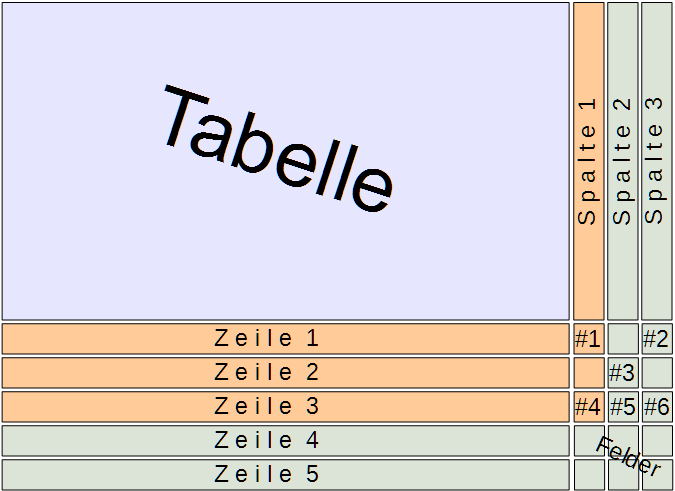Select the Spalte 1 column header

pos(588,161)
